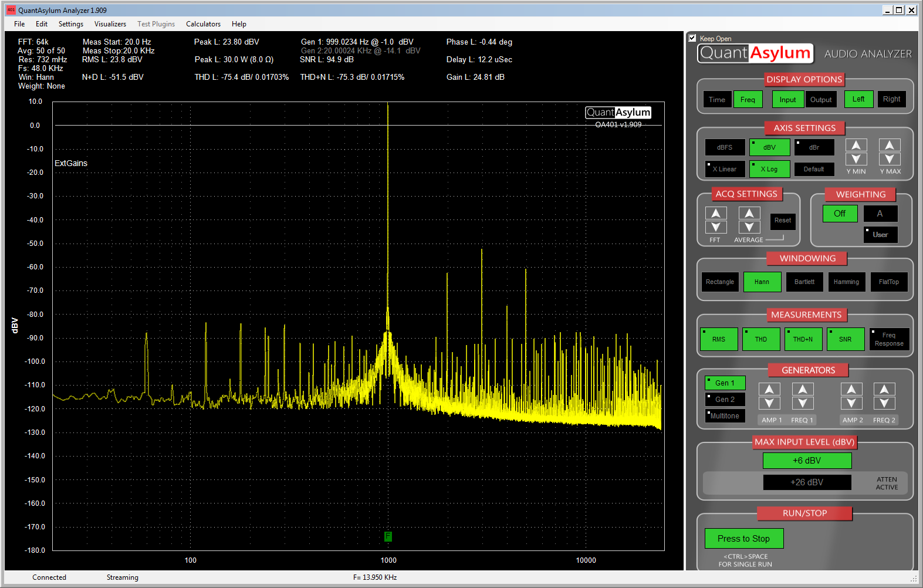Open the Settings menu
This screenshot has width=923, height=588.
71,24
